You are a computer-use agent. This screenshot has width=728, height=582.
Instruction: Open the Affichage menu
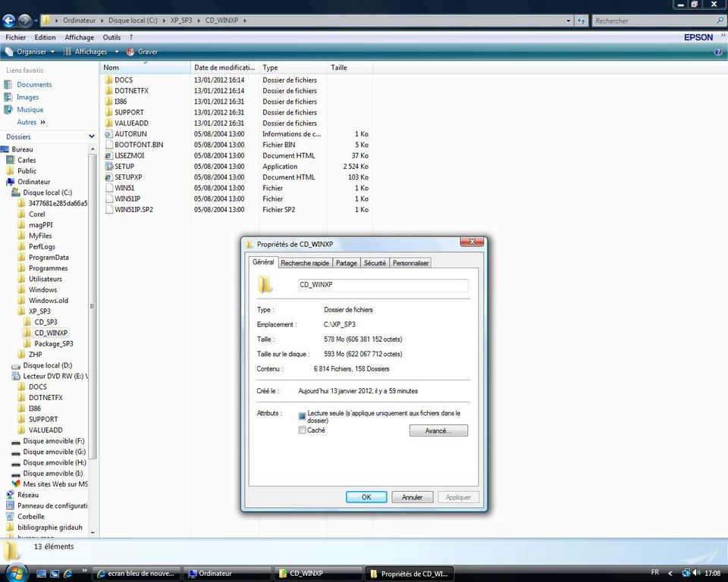click(79, 37)
